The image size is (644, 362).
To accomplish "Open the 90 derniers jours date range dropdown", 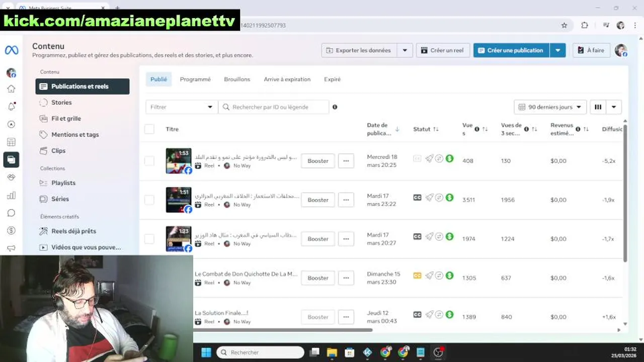I will click(x=550, y=107).
